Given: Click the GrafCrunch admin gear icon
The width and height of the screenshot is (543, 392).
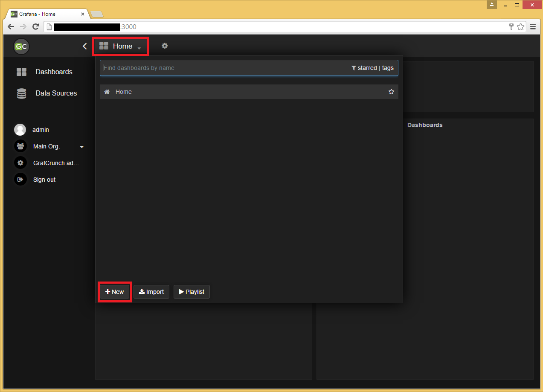Looking at the screenshot, I should pyautogui.click(x=20, y=163).
